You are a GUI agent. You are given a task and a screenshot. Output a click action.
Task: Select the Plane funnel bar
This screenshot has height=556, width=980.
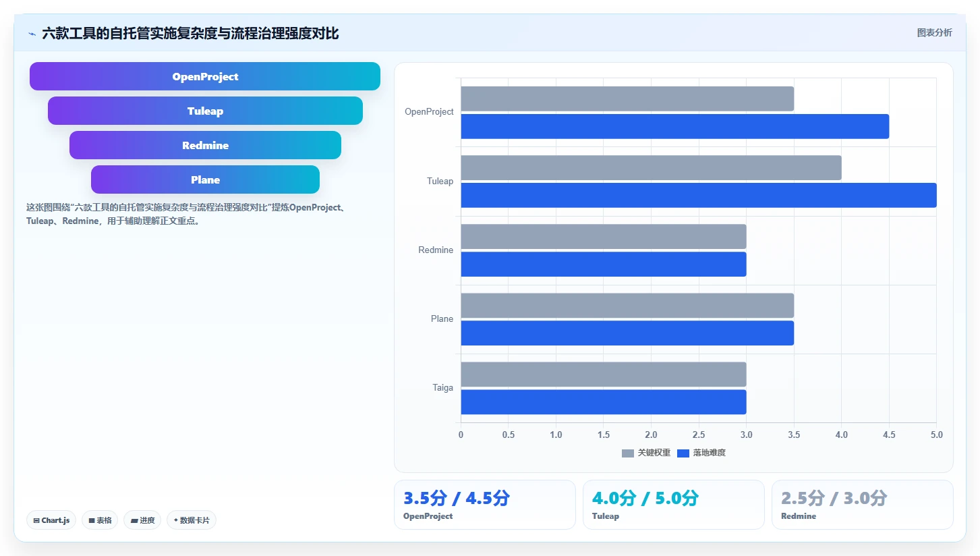pos(205,179)
